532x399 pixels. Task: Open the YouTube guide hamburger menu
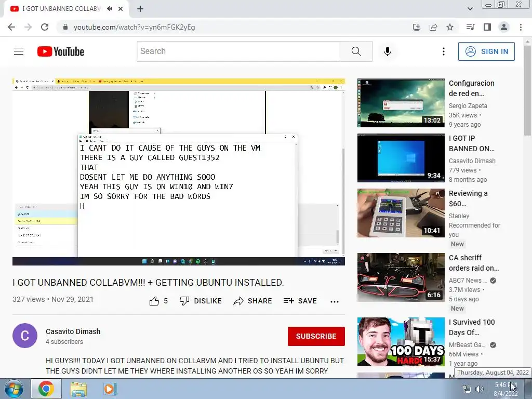pos(19,51)
